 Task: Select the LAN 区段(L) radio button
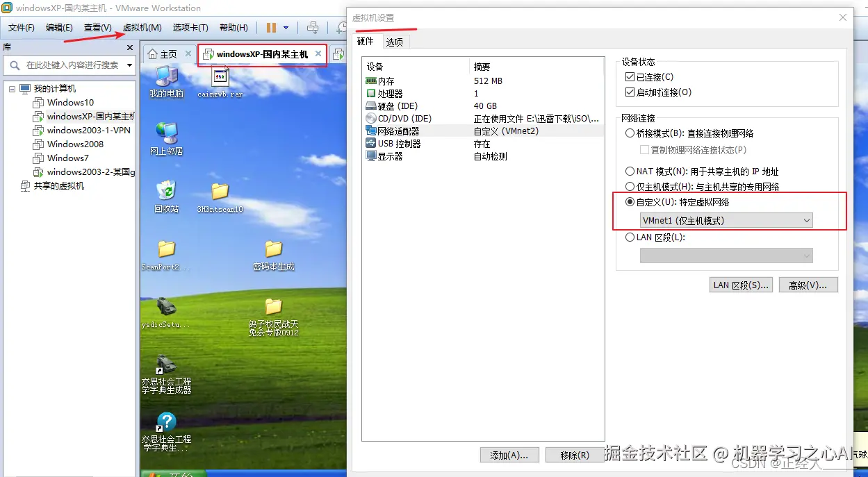630,237
